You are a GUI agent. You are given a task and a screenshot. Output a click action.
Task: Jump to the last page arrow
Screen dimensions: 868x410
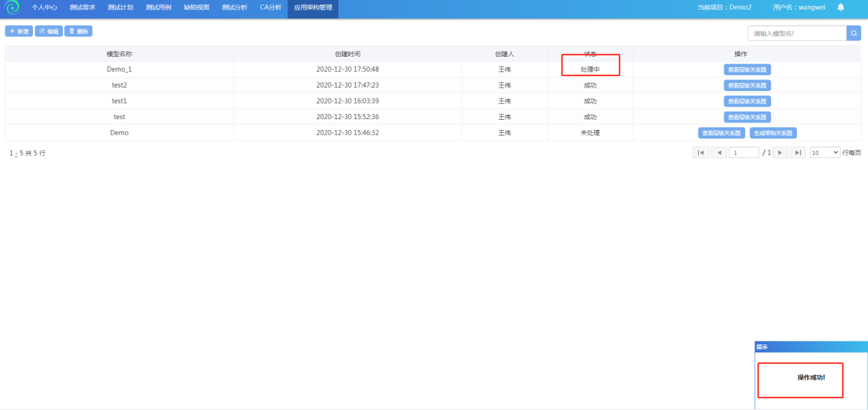pyautogui.click(x=798, y=153)
